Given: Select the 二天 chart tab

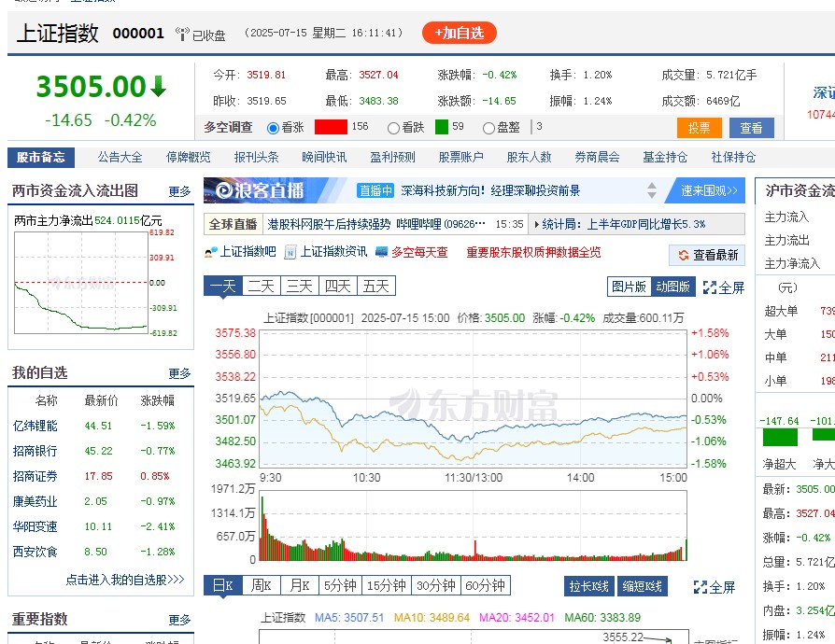Looking at the screenshot, I should pyautogui.click(x=262, y=287).
